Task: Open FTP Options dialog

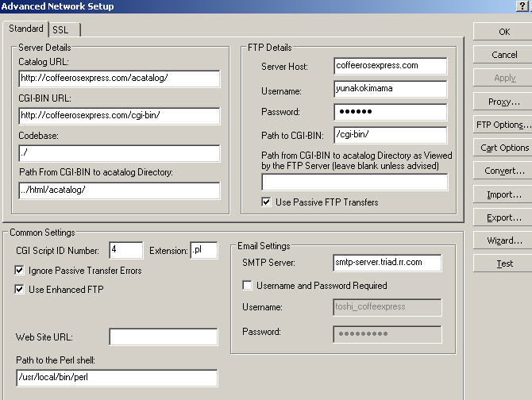Action: (504, 125)
